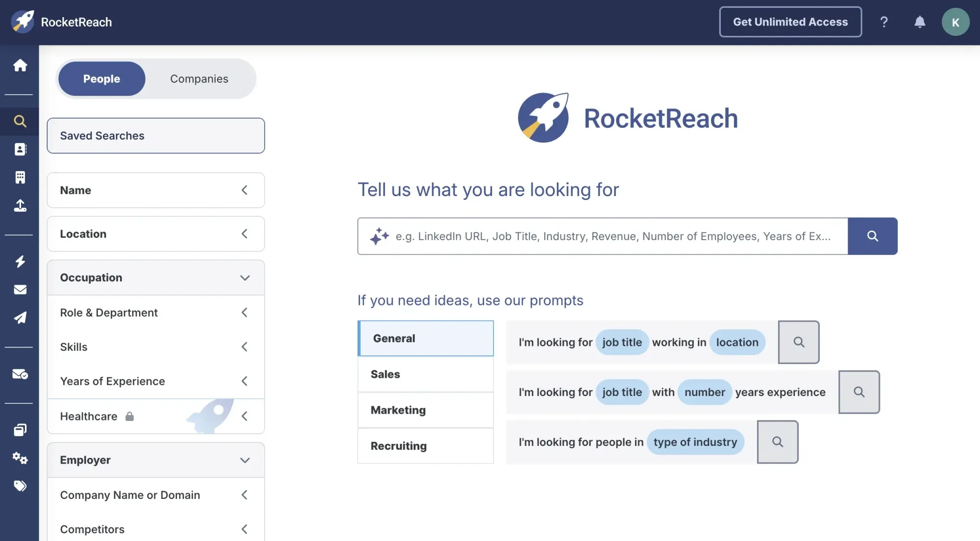
Task: Expand Company Name or Domain filter
Action: click(x=156, y=495)
